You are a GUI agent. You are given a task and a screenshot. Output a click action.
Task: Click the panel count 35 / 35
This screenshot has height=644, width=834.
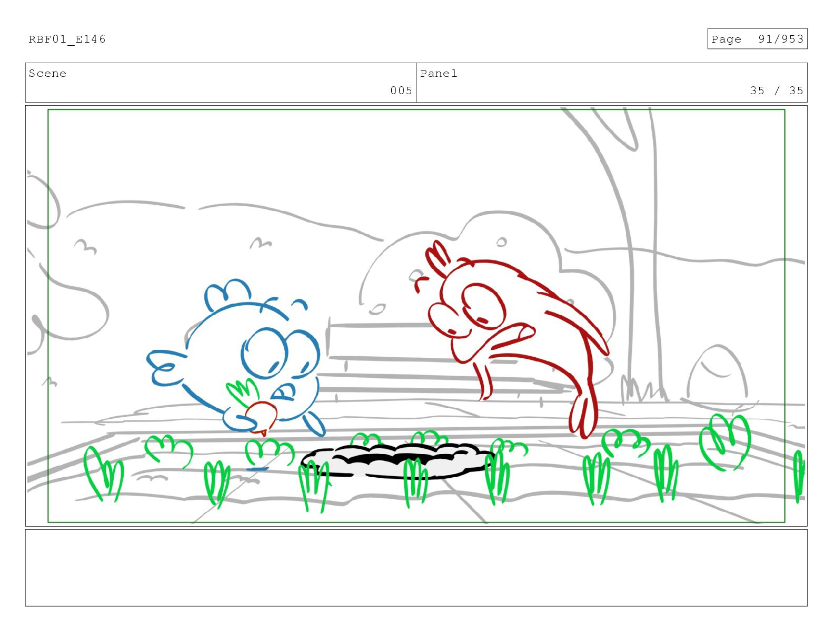point(777,90)
